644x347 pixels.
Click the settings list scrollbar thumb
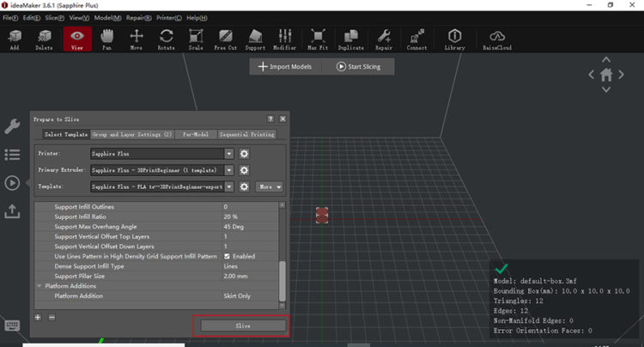click(283, 282)
